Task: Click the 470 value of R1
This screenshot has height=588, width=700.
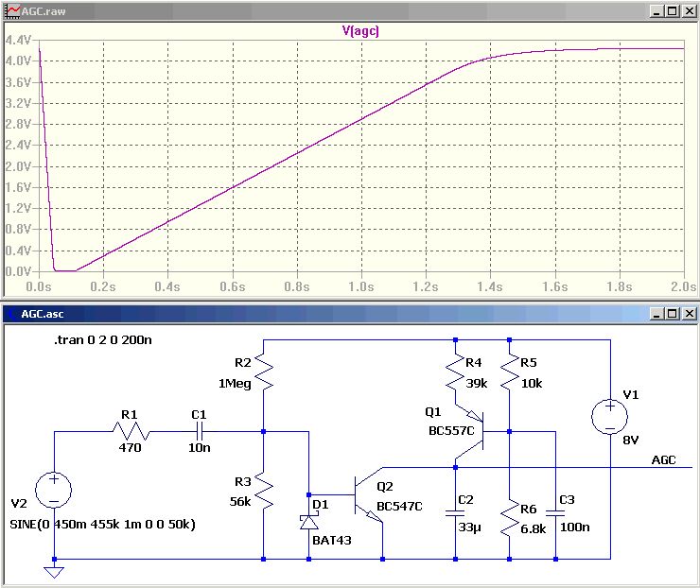Action: coord(131,447)
